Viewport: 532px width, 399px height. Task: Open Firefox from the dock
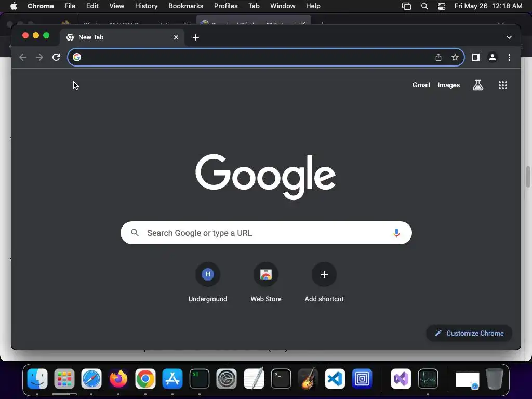pos(118,379)
